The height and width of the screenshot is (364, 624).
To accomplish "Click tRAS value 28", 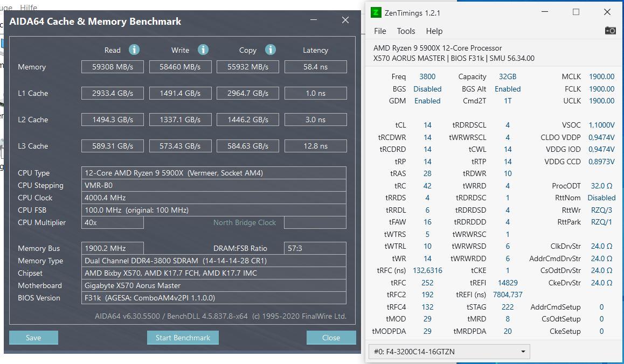I will tap(427, 173).
